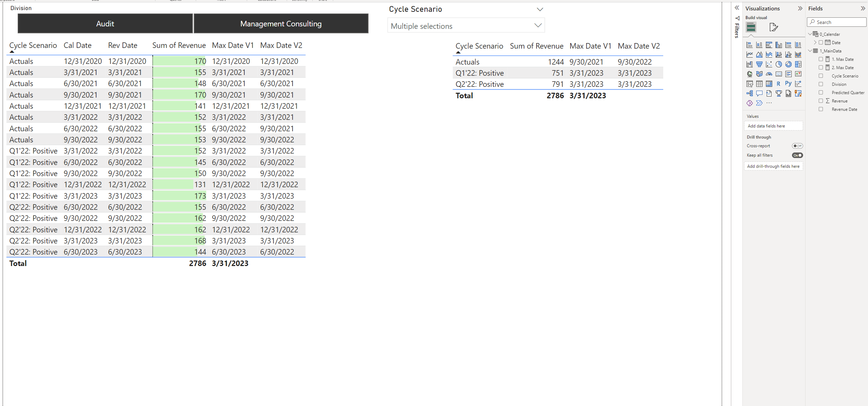
Task: Collapse the Visualizations pane
Action: [x=800, y=8]
